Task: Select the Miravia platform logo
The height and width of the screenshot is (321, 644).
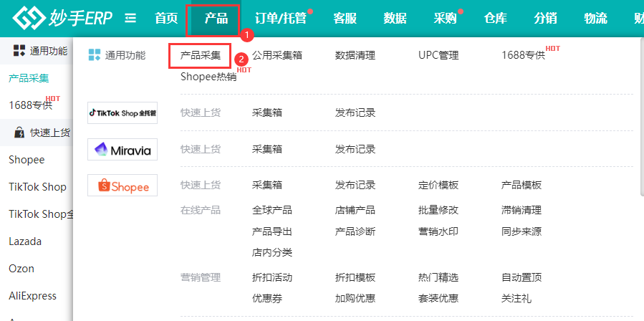Action: tap(122, 149)
